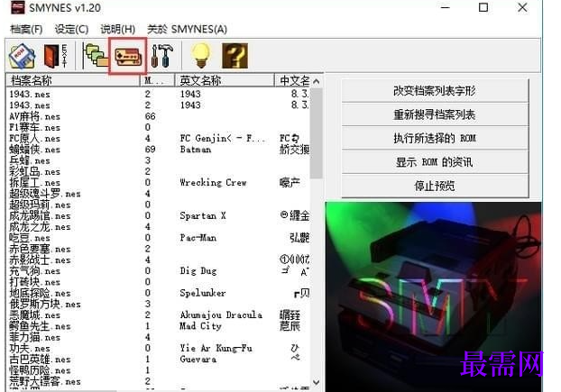Sort by M... mapper column header
Screen dimensions: 561x392
(x=157, y=80)
